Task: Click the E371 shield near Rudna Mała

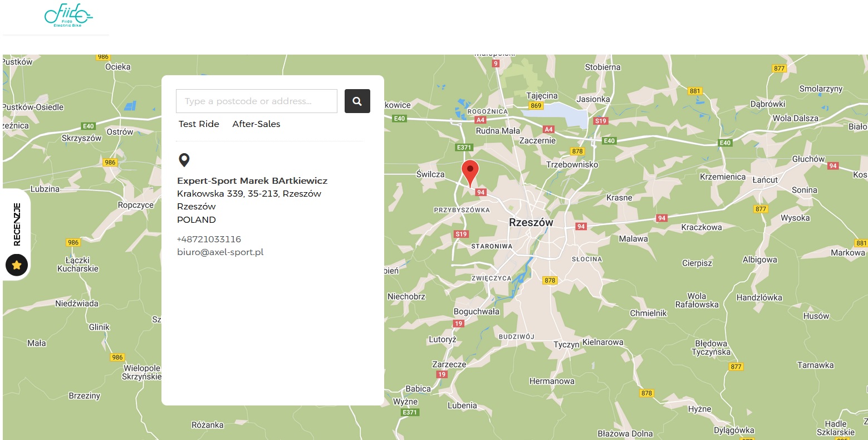Action: (464, 148)
